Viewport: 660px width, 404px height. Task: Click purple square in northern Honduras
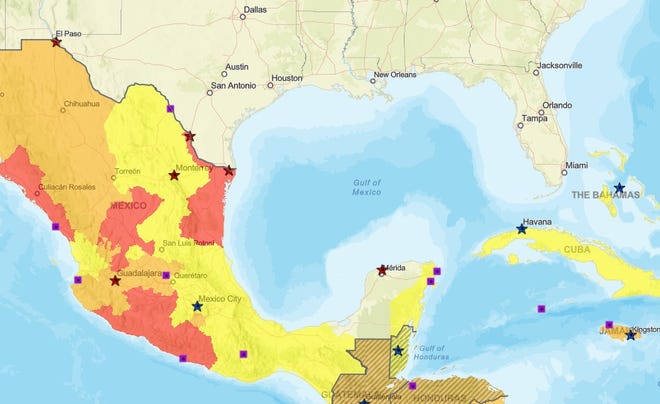click(412, 385)
